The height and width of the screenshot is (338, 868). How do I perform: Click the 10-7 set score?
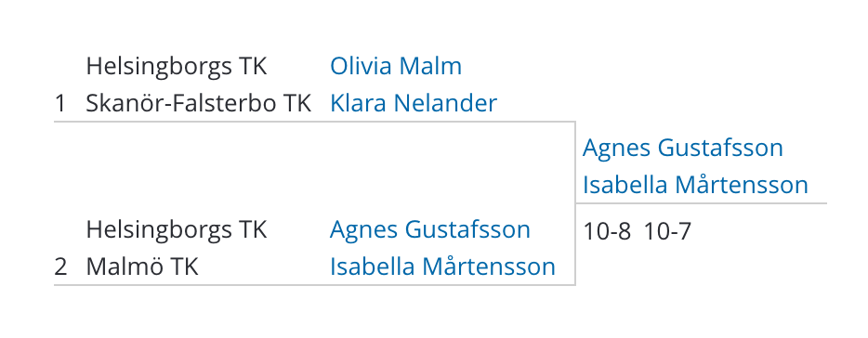pos(667,231)
